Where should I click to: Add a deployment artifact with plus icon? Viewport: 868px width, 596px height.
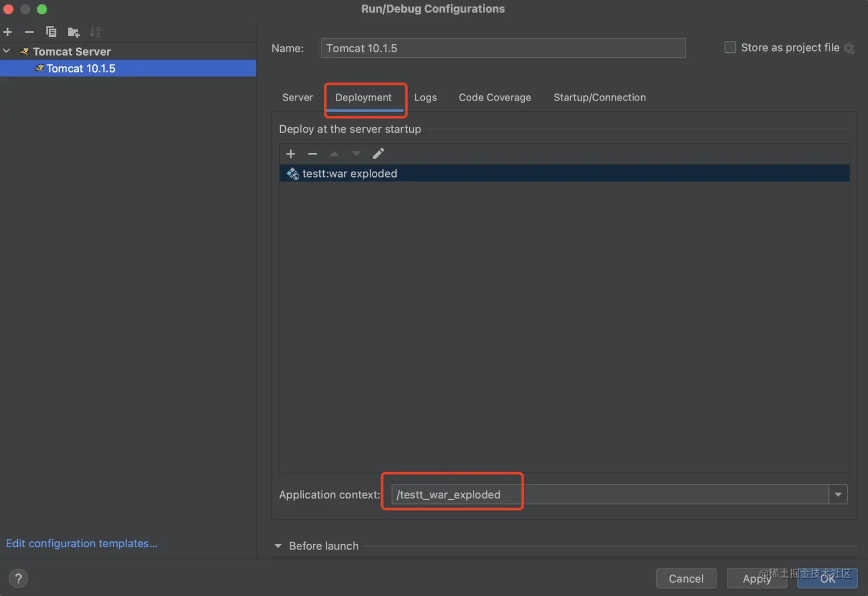coord(290,154)
